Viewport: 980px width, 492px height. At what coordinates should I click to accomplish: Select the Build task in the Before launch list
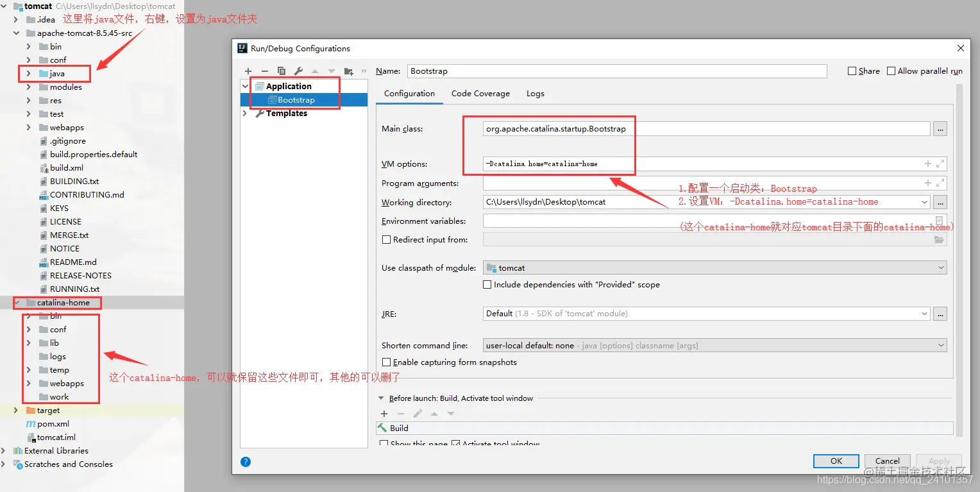(665, 428)
